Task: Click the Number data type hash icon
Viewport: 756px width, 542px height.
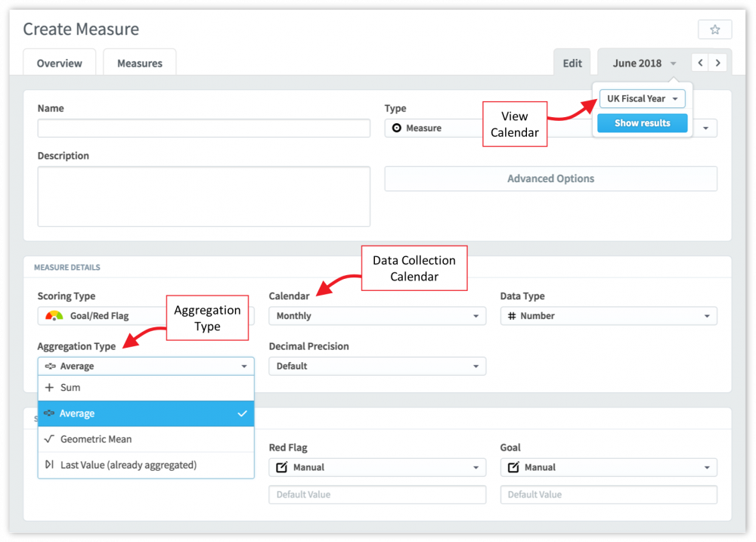Action: click(x=512, y=316)
